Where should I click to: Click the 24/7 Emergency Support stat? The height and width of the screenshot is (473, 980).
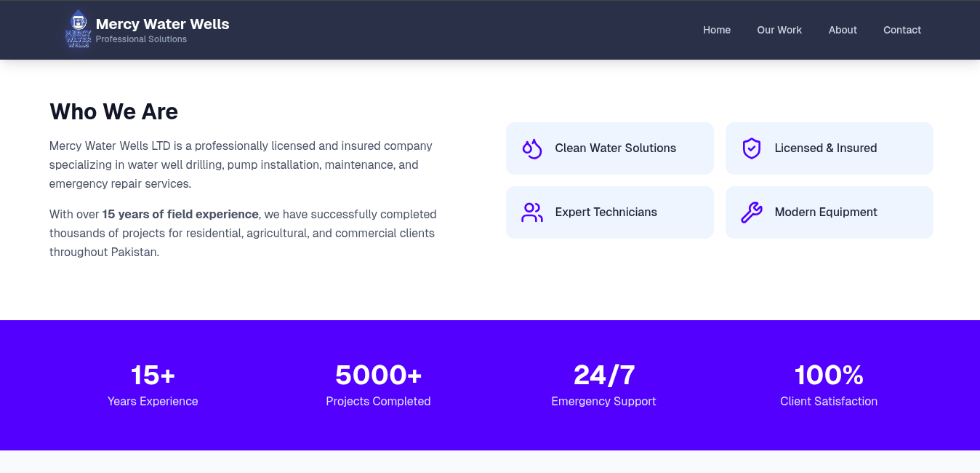pyautogui.click(x=603, y=384)
